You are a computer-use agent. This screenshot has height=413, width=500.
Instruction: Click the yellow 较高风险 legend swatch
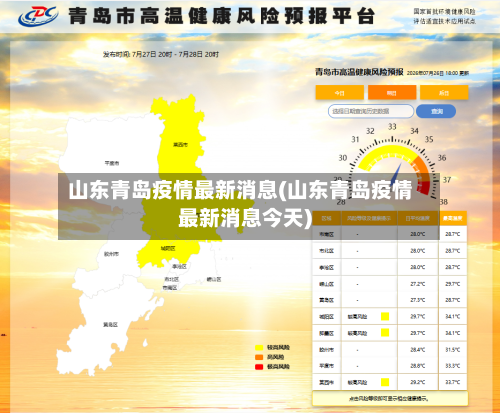point(259,347)
